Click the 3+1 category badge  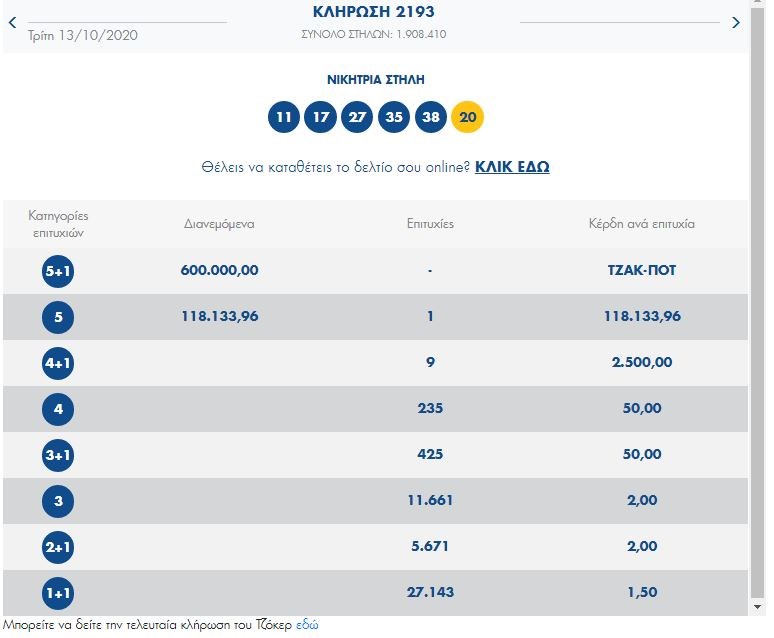58,455
